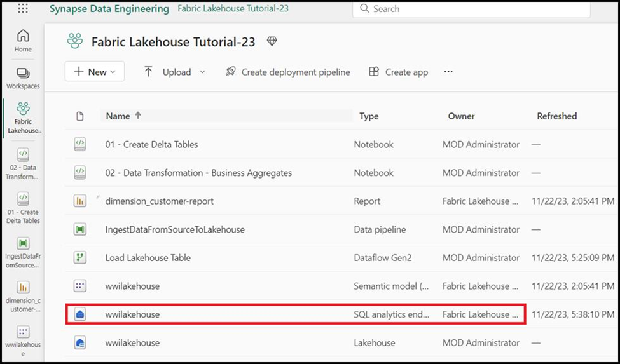Screen dimensions: 620x364
Task: Click Synapse Data Engineering header link
Action: click(109, 9)
